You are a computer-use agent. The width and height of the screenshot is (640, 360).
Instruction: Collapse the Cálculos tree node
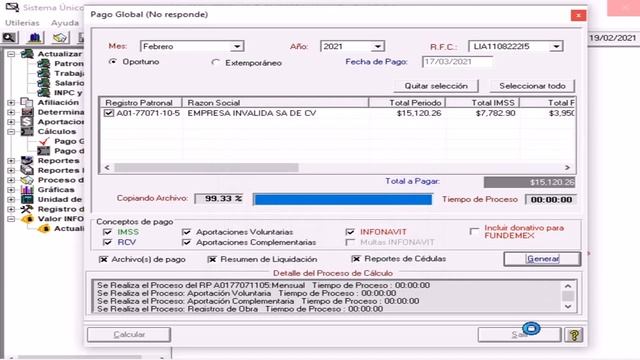(x=11, y=131)
